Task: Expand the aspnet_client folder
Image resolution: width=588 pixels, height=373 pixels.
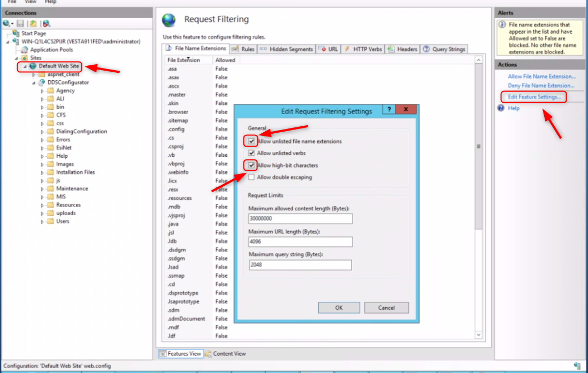Action: tap(33, 75)
